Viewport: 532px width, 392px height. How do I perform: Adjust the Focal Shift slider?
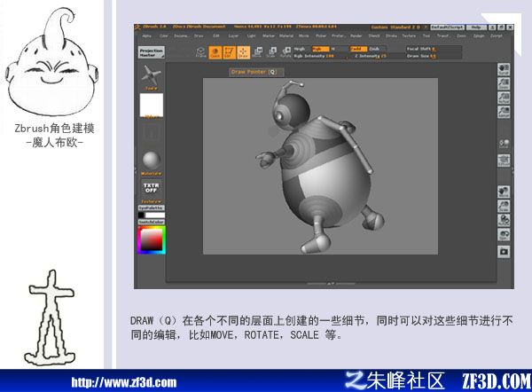click(x=434, y=49)
